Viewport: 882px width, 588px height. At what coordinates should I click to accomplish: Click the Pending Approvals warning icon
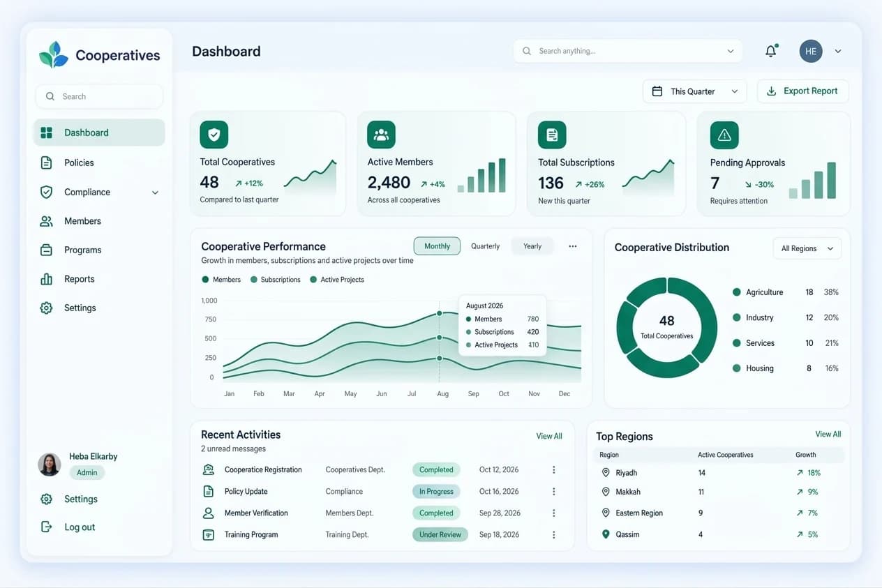[724, 135]
